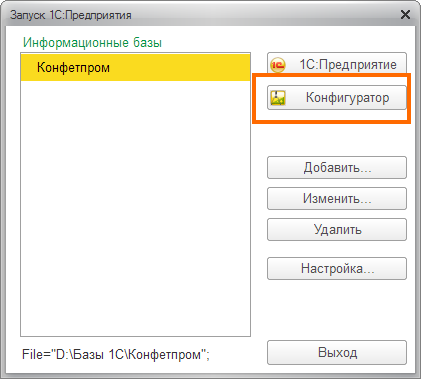The image size is (421, 379).
Task: Open Настройка... settings
Action: tap(337, 268)
